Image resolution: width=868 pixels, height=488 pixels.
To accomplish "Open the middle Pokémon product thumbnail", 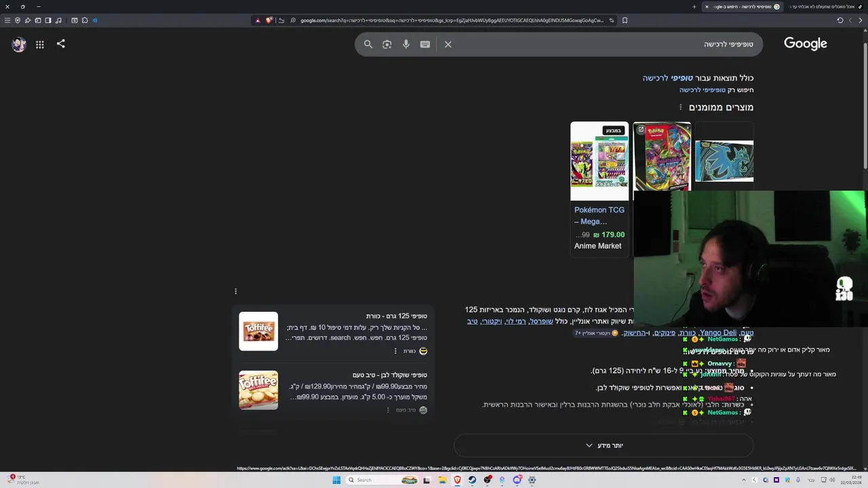I will 662,157.
